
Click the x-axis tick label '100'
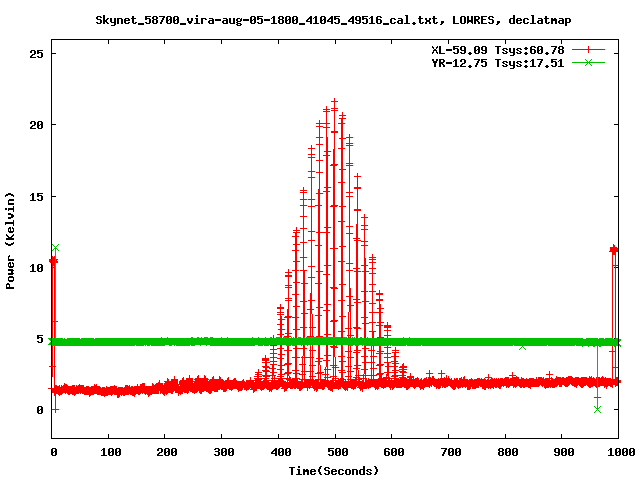point(111,452)
